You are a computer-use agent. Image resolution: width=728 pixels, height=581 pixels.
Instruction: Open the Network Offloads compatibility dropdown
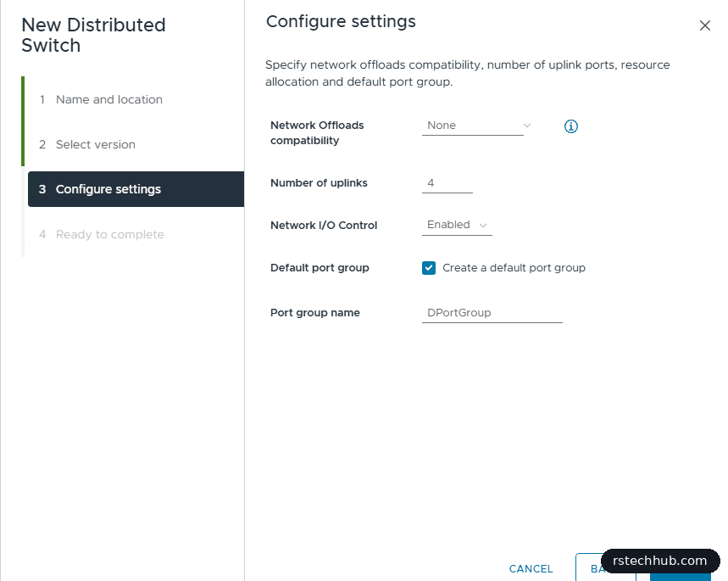477,126
